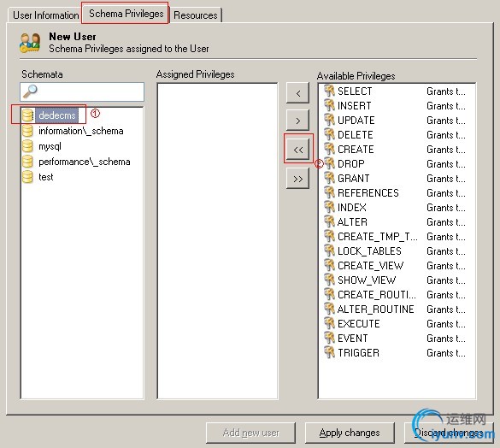Select the performance\_schema entry
The height and width of the screenshot is (448, 500).
[x=84, y=162]
